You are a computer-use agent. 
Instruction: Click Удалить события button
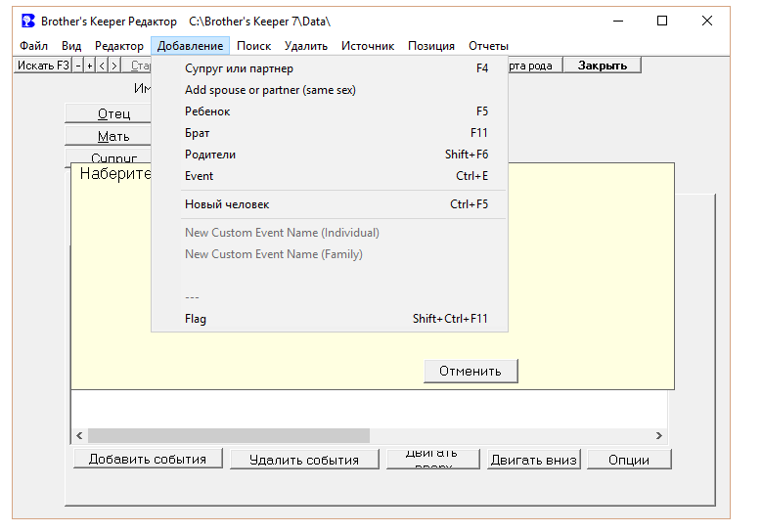point(304,460)
